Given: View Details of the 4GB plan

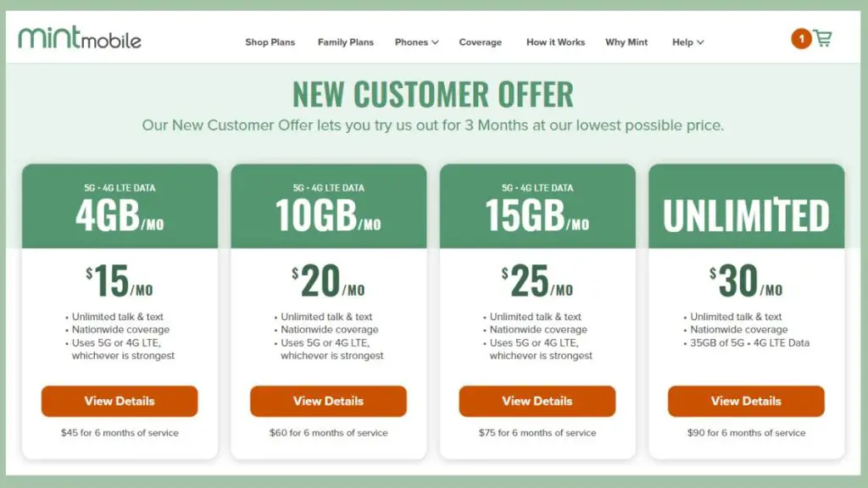Looking at the screenshot, I should tap(120, 401).
